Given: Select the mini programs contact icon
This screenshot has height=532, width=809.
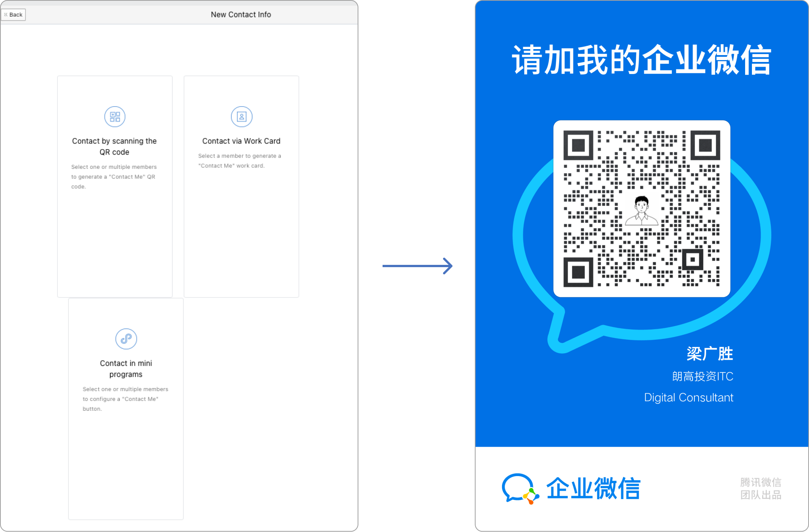Looking at the screenshot, I should [126, 339].
